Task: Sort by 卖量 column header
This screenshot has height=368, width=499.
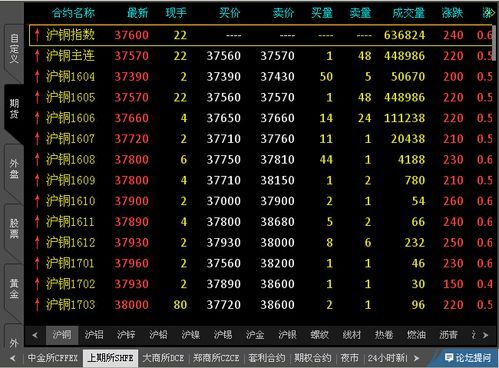Action: (360, 13)
